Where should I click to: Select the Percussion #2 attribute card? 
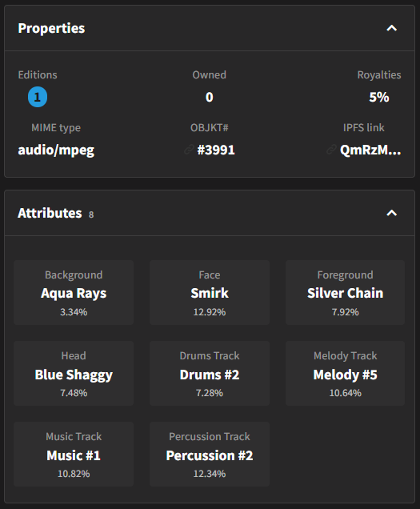(x=210, y=454)
